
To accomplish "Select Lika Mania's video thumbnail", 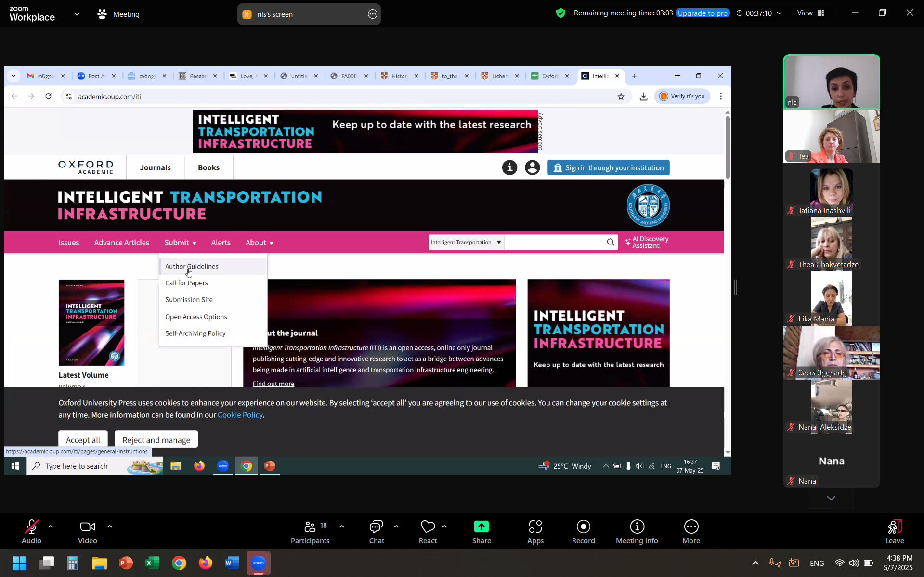I will [831, 298].
